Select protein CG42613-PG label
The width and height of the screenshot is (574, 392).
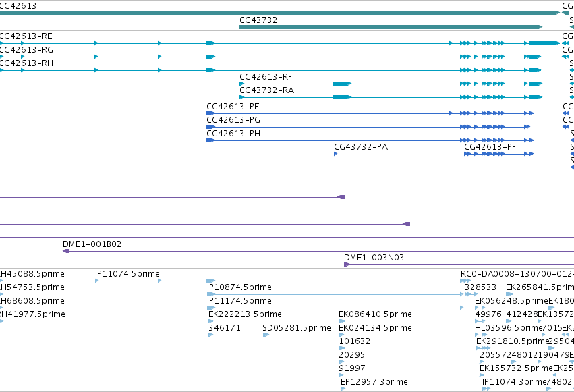click(x=233, y=120)
